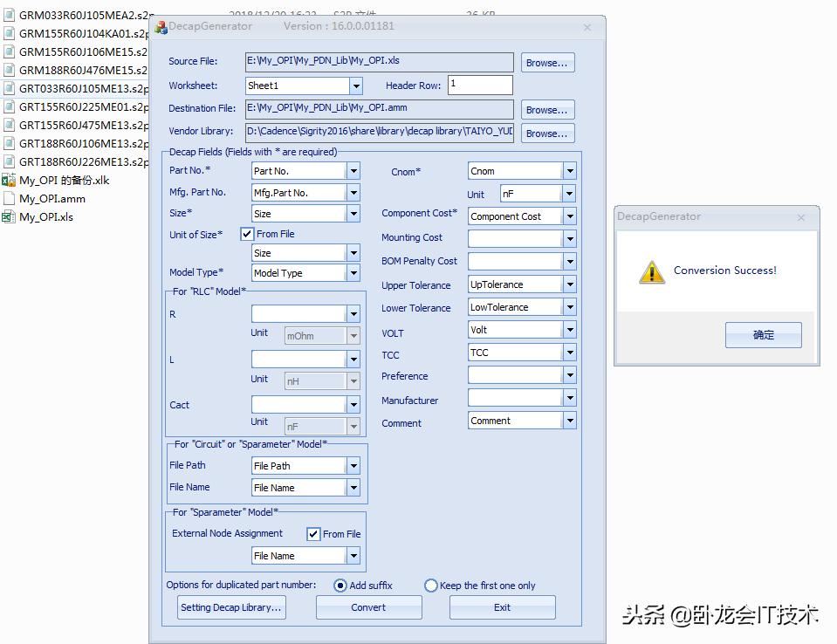Open the Unit of Size Size dropdown
Screen dimensions: 837x644
coord(353,253)
